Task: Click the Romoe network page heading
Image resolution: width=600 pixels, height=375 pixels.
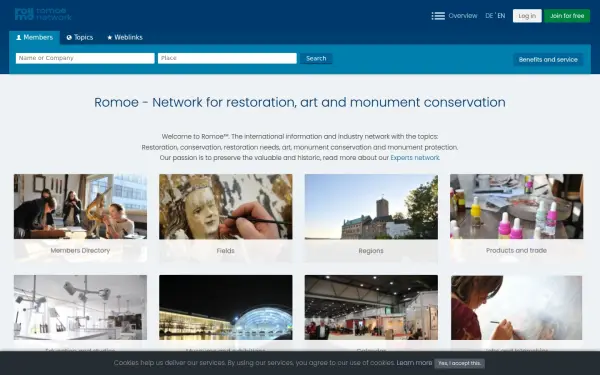Action: click(x=300, y=103)
